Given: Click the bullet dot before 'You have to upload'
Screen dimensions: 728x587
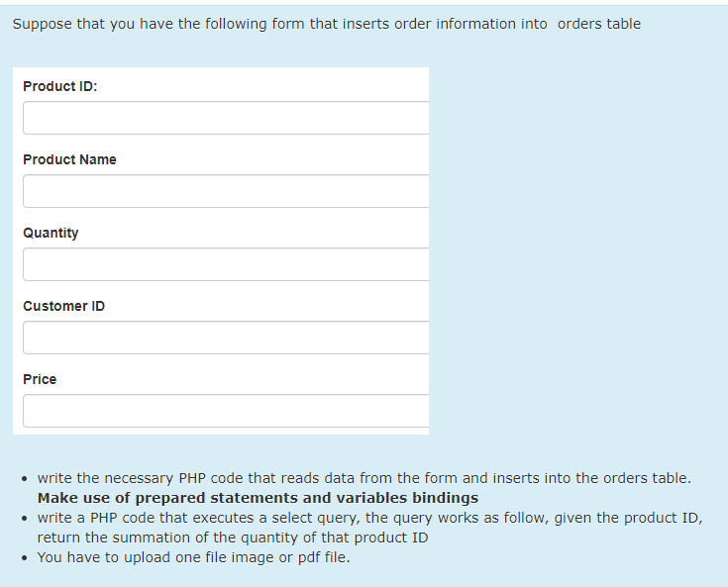Looking at the screenshot, I should (x=24, y=558).
